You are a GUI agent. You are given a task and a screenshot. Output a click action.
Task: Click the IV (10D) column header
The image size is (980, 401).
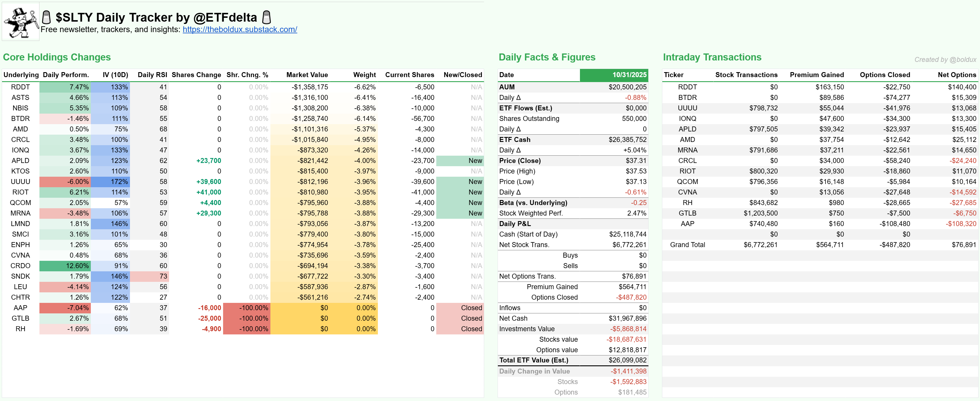click(x=115, y=75)
